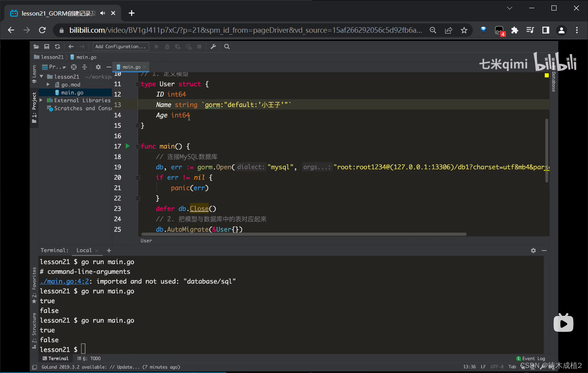The height and width of the screenshot is (373, 588).
Task: Click Locate/Scroll from Source target icon
Action: pos(74,67)
